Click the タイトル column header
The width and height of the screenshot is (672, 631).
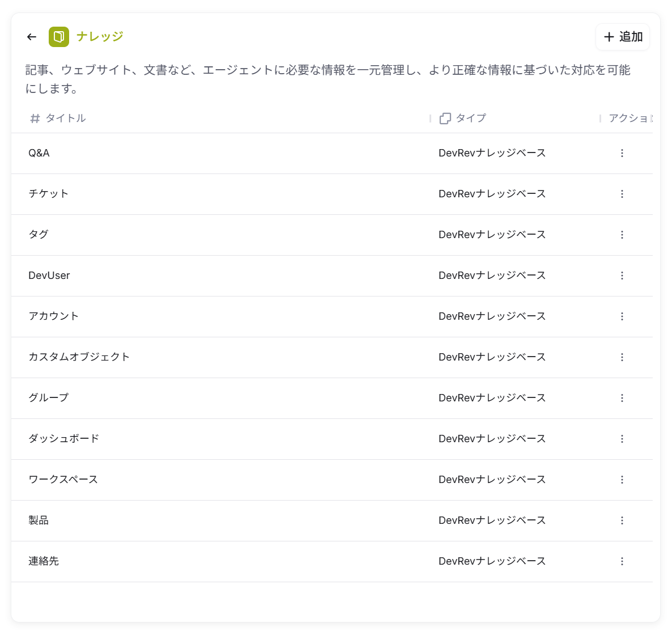coord(66,118)
